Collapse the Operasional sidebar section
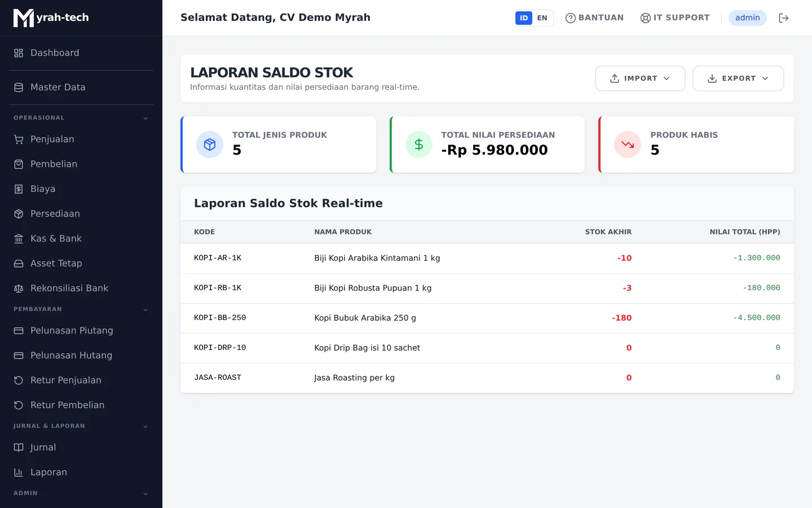 pyautogui.click(x=145, y=118)
